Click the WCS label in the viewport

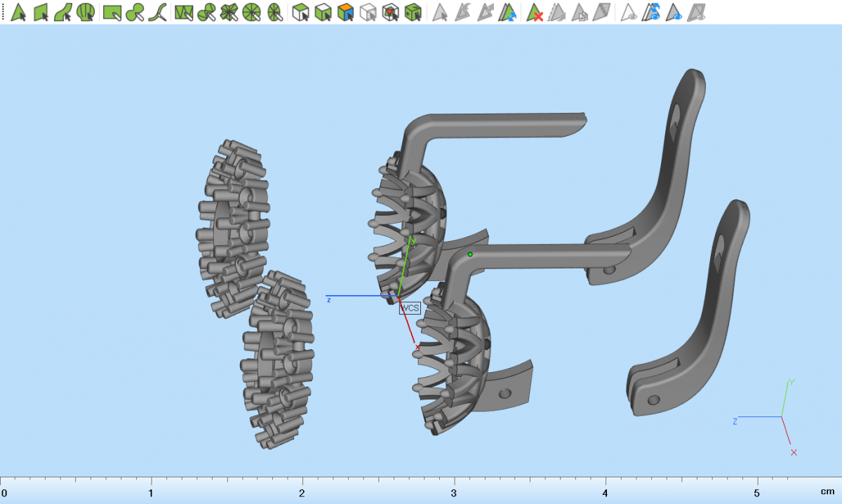click(x=410, y=307)
